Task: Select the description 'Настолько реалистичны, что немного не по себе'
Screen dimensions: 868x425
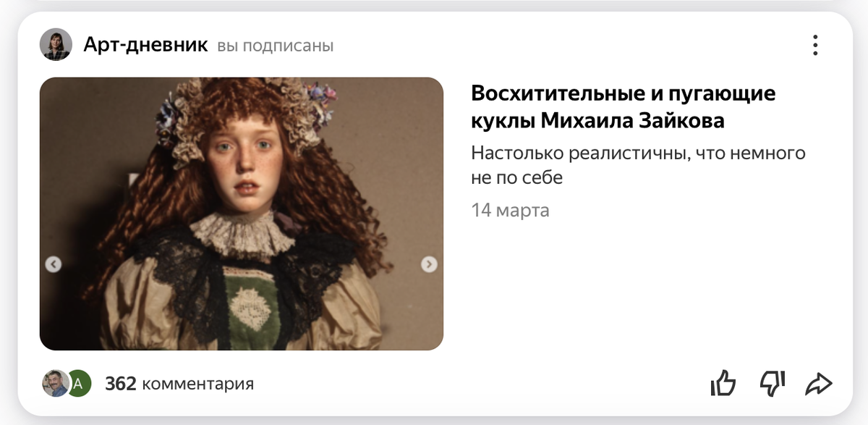Action: click(x=638, y=165)
